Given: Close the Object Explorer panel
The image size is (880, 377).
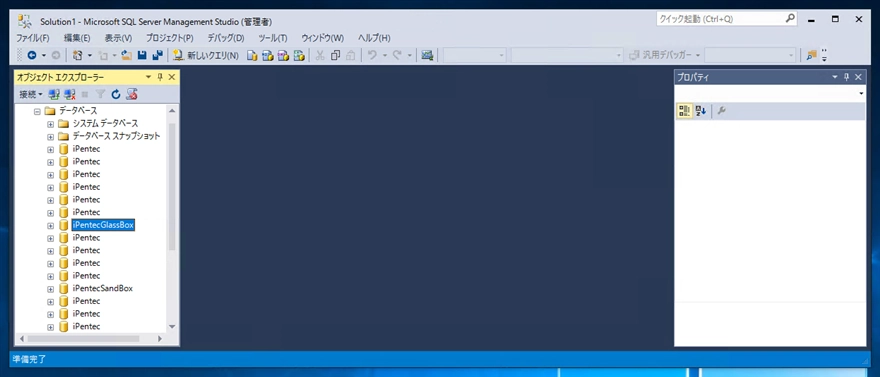Looking at the screenshot, I should (172, 77).
